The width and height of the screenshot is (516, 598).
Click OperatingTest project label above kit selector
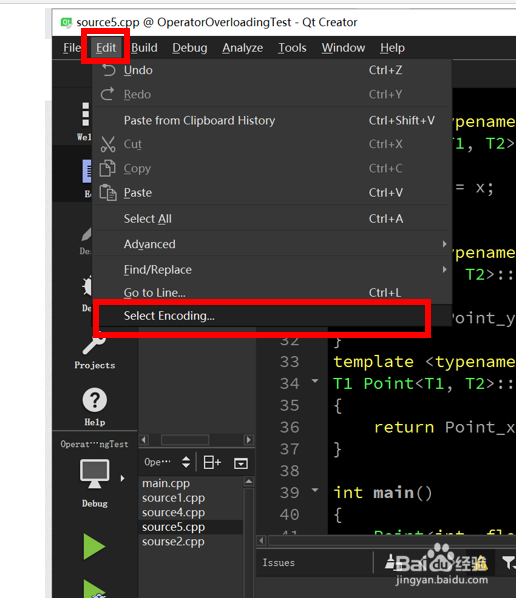(x=94, y=444)
